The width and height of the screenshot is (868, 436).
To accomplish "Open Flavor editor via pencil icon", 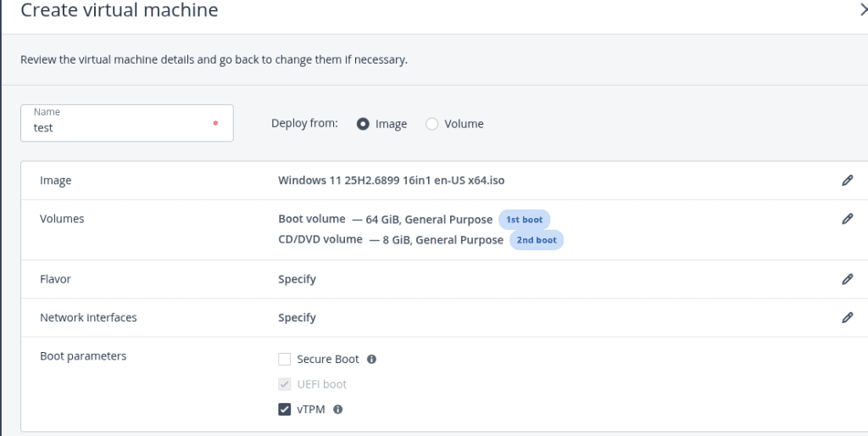I will click(x=847, y=279).
